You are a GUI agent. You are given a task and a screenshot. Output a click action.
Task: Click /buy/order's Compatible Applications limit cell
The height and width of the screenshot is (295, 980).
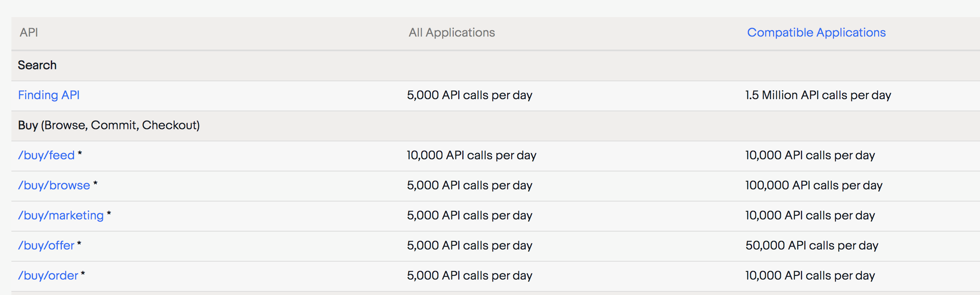(x=810, y=275)
